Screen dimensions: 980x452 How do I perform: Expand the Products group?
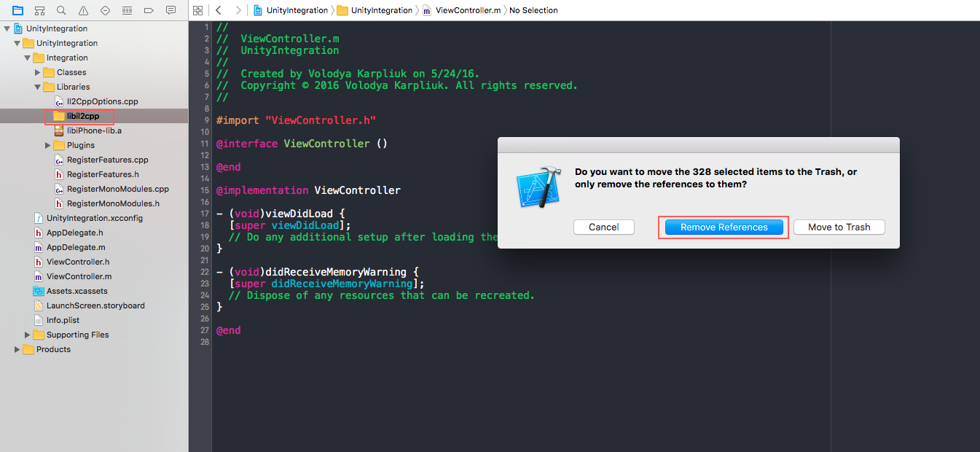(x=17, y=349)
